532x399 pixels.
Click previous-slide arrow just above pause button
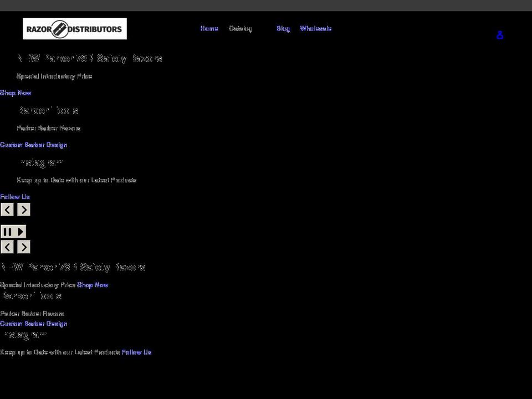tap(7, 209)
